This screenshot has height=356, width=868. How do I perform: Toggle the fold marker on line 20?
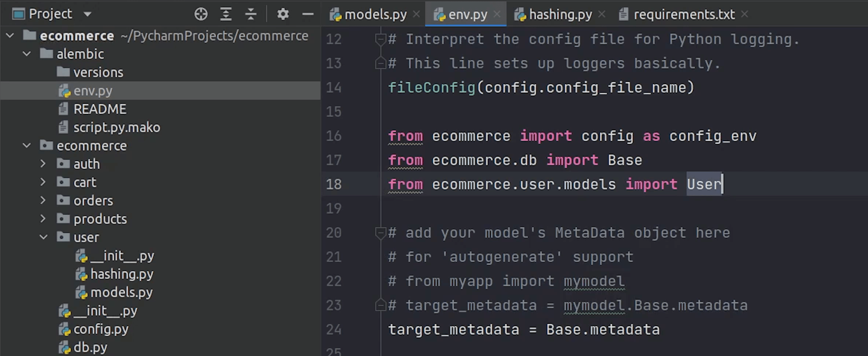pyautogui.click(x=381, y=233)
